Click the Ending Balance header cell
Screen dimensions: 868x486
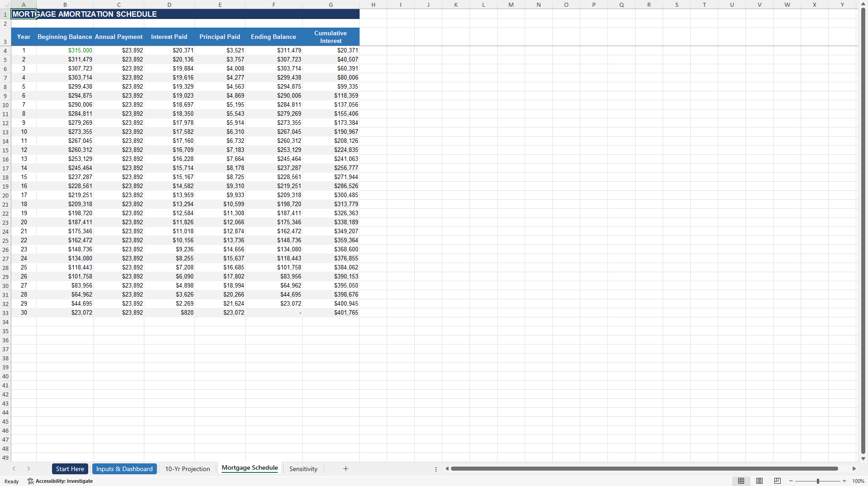tap(274, 37)
